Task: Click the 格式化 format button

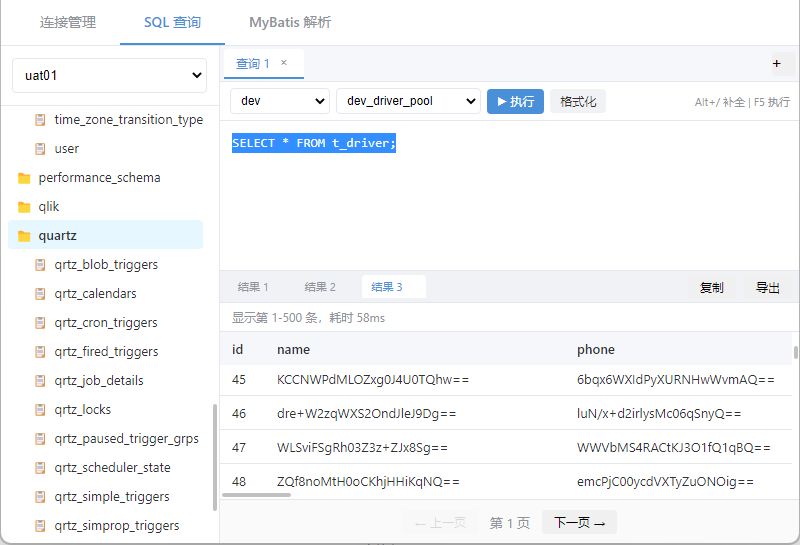Action: click(578, 101)
